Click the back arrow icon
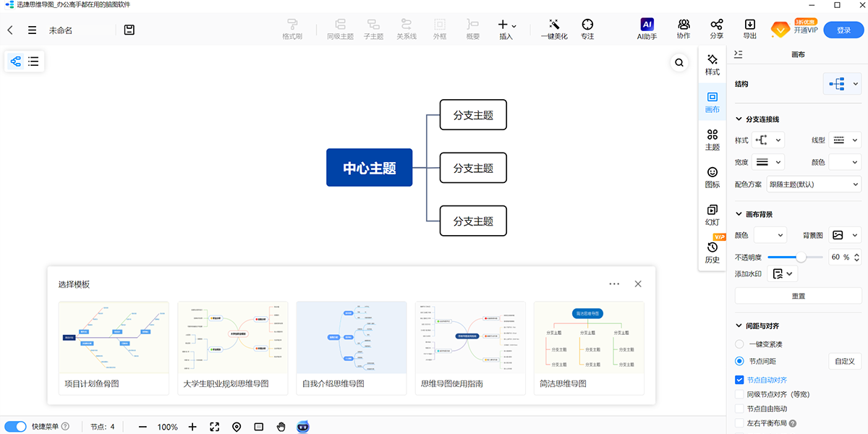Viewport: 868px width, 434px height. [x=10, y=30]
